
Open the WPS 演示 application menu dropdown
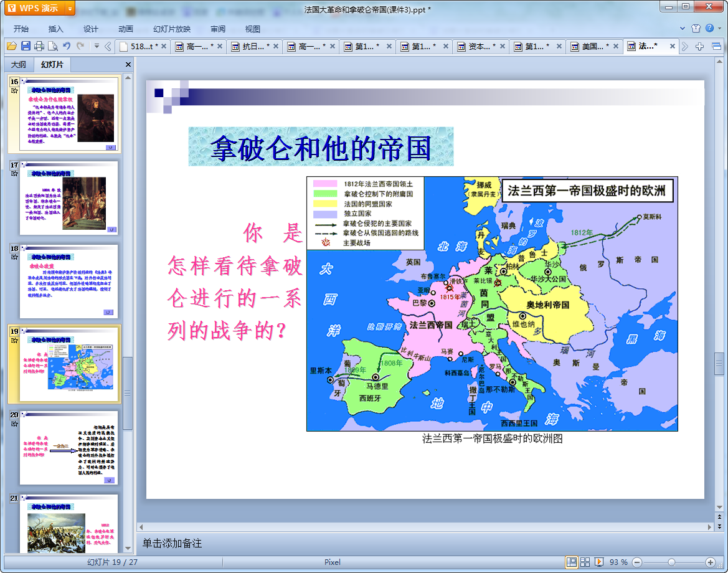[x=70, y=8]
